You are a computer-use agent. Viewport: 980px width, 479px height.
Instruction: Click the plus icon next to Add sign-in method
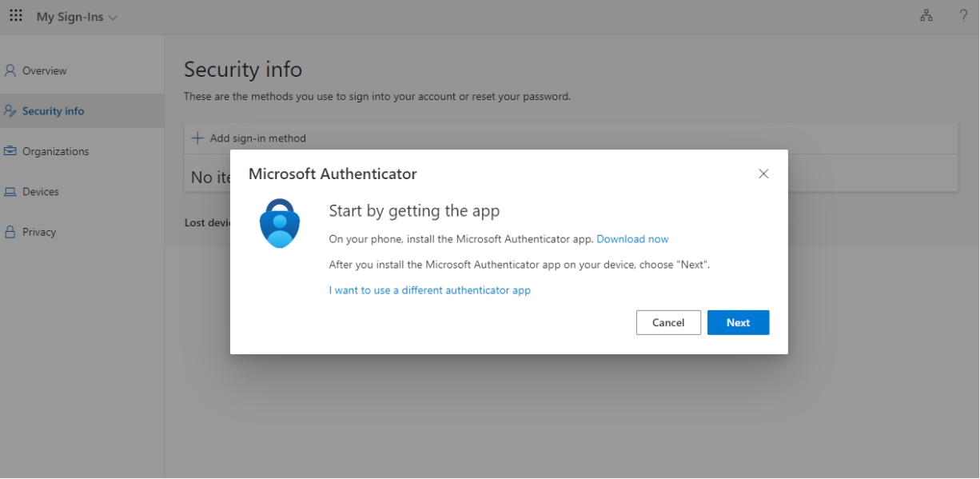pyautogui.click(x=197, y=138)
